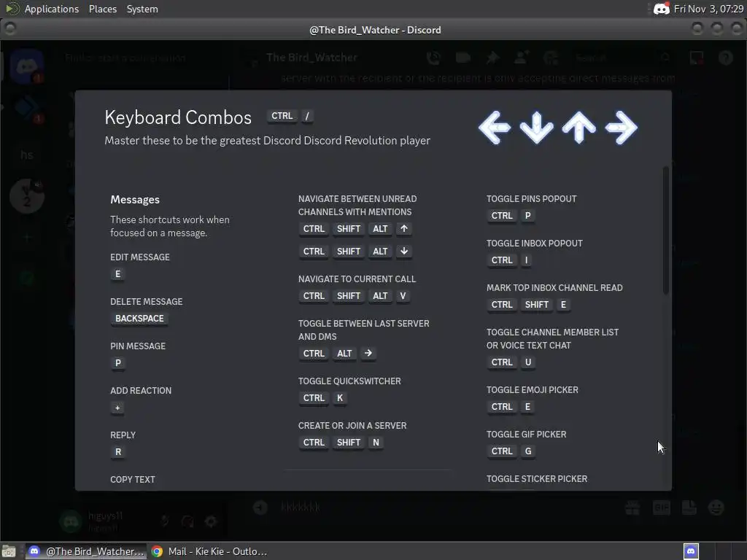Click the CTRL key next to Keyboard Combos
Viewport: 747px width, 560px height.
282,116
